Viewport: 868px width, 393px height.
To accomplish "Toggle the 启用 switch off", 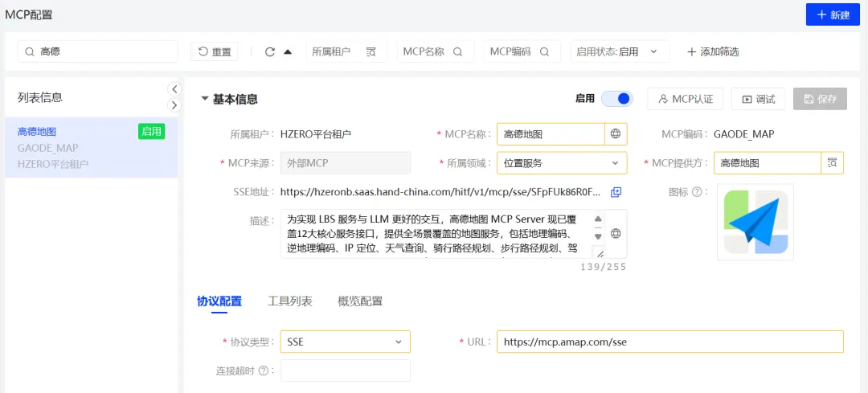I will pyautogui.click(x=616, y=99).
